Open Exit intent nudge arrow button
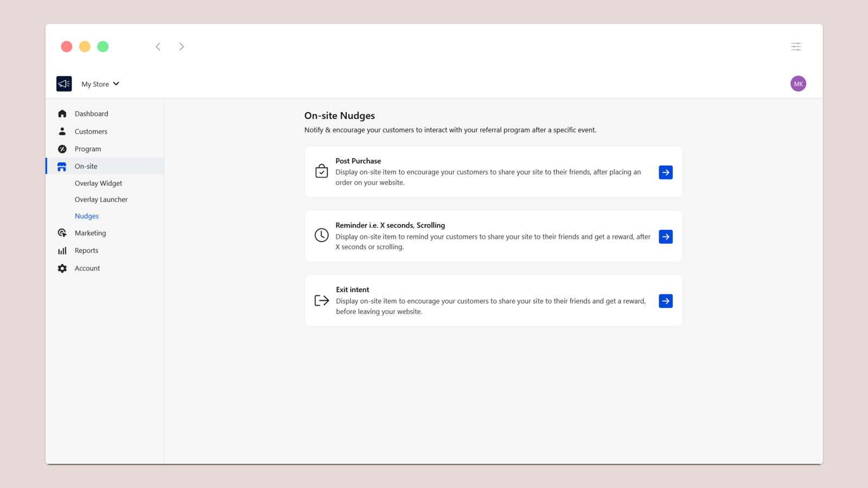The height and width of the screenshot is (488, 868). (666, 301)
